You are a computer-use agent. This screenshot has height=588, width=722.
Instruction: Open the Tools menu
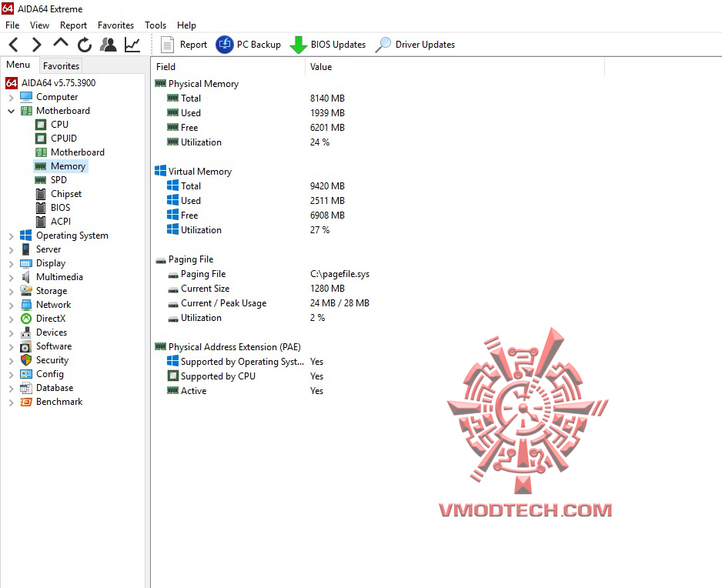coord(155,25)
